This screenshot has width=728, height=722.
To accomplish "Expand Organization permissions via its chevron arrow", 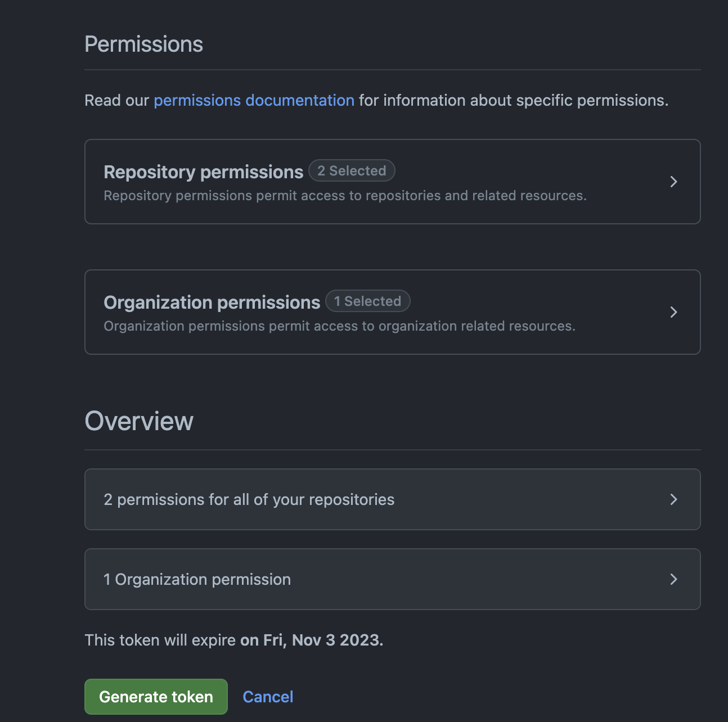I will [673, 312].
